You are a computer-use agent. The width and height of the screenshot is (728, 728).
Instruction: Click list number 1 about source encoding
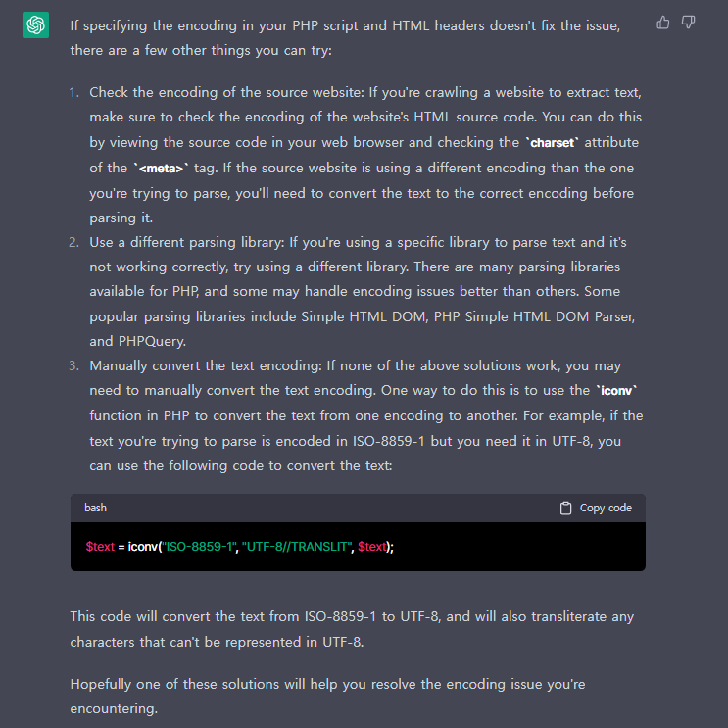pyautogui.click(x=74, y=92)
